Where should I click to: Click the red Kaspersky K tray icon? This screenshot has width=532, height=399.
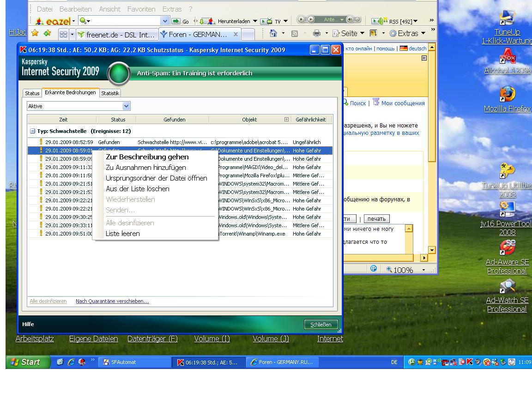(470, 362)
